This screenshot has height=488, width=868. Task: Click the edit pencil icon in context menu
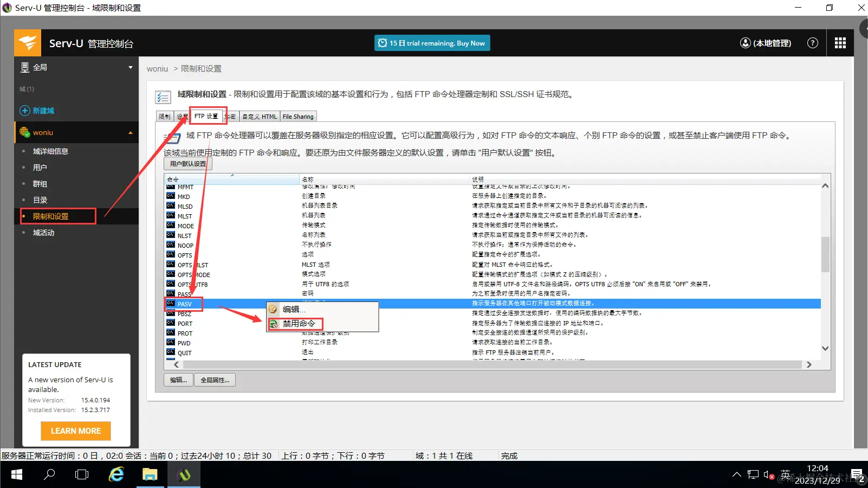274,309
